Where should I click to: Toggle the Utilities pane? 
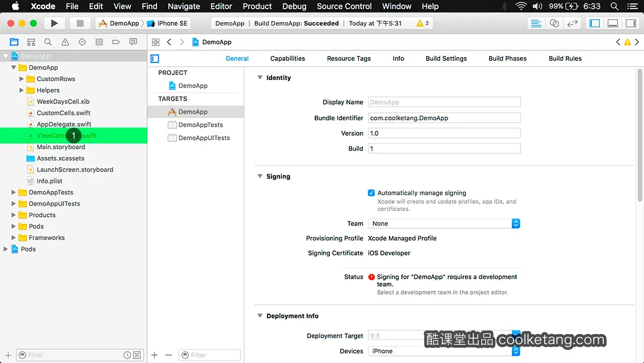click(x=631, y=23)
